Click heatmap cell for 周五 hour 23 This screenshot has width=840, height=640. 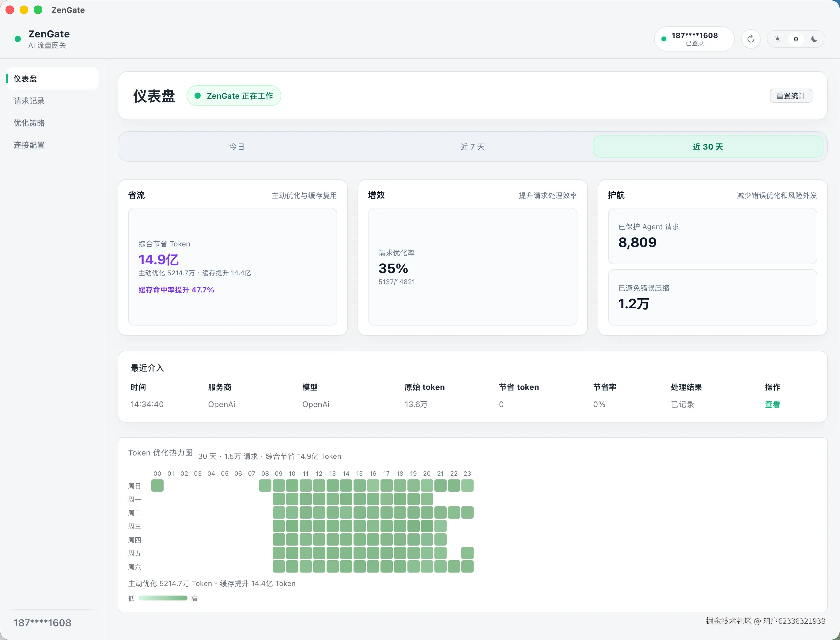click(467, 553)
